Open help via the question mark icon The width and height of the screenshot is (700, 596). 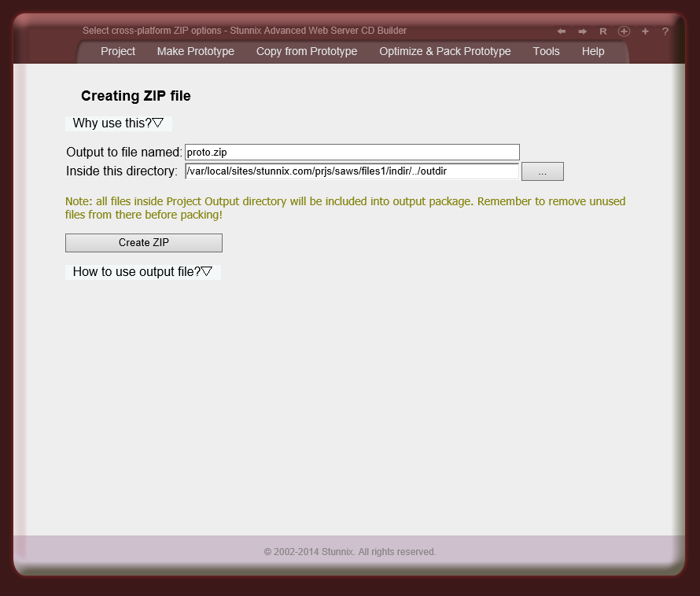(665, 31)
